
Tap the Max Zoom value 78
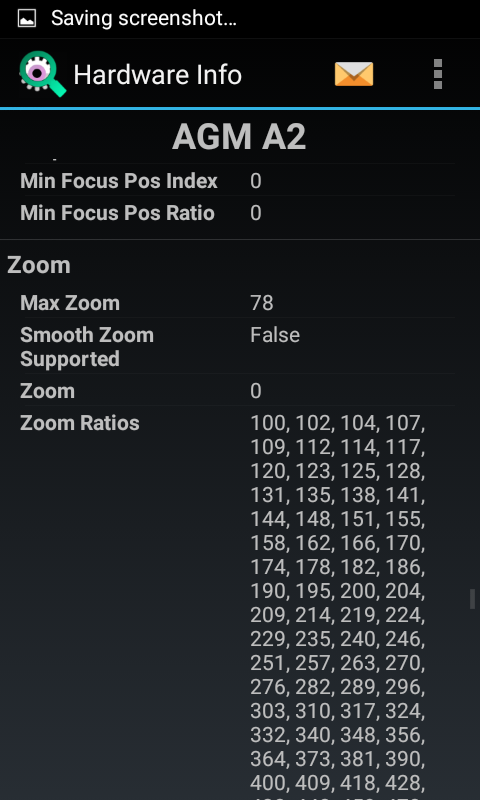pyautogui.click(x=262, y=303)
